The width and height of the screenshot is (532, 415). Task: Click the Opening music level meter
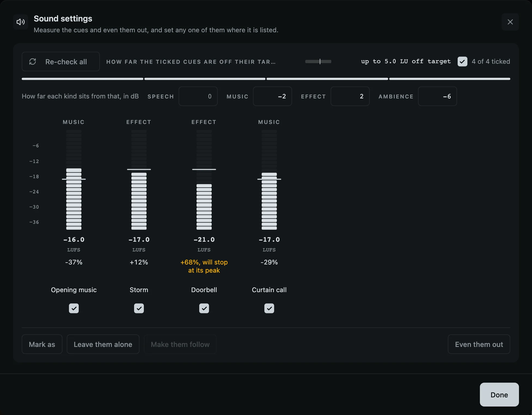74,180
